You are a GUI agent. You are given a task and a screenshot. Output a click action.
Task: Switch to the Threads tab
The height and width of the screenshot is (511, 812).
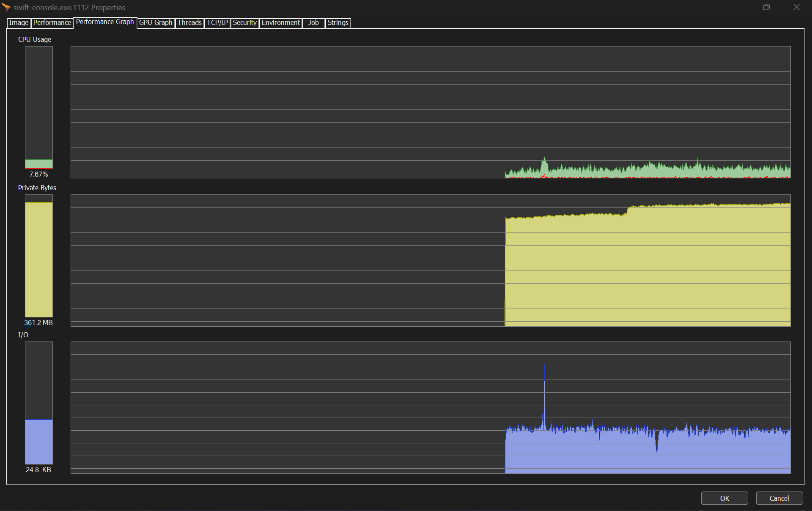pyautogui.click(x=189, y=23)
